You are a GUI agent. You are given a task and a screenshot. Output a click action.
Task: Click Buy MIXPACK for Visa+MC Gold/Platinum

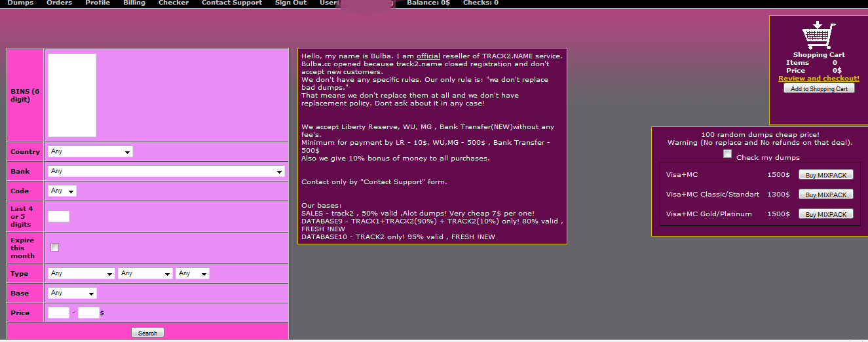tap(826, 214)
